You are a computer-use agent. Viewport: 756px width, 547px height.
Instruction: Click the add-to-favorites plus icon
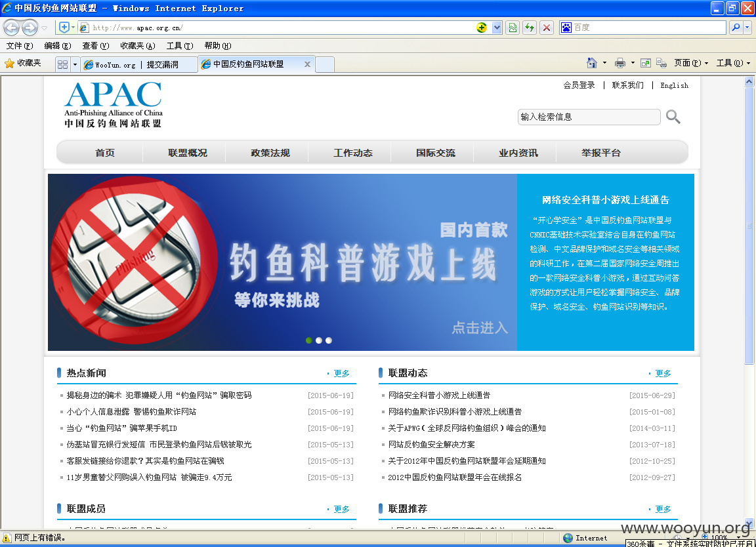(x=64, y=28)
